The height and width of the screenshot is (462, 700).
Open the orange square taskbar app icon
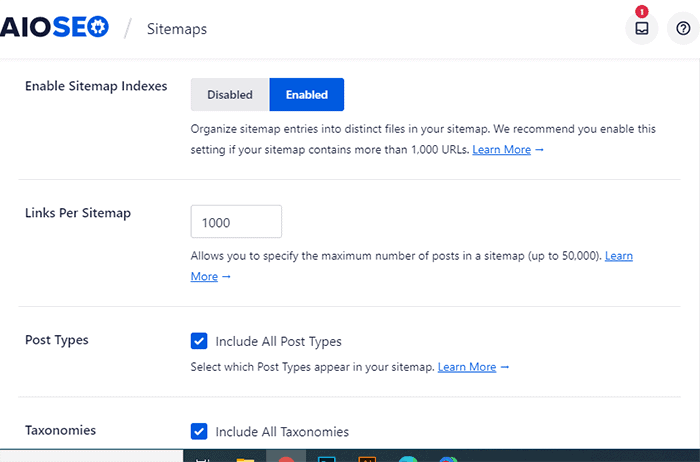(365, 456)
